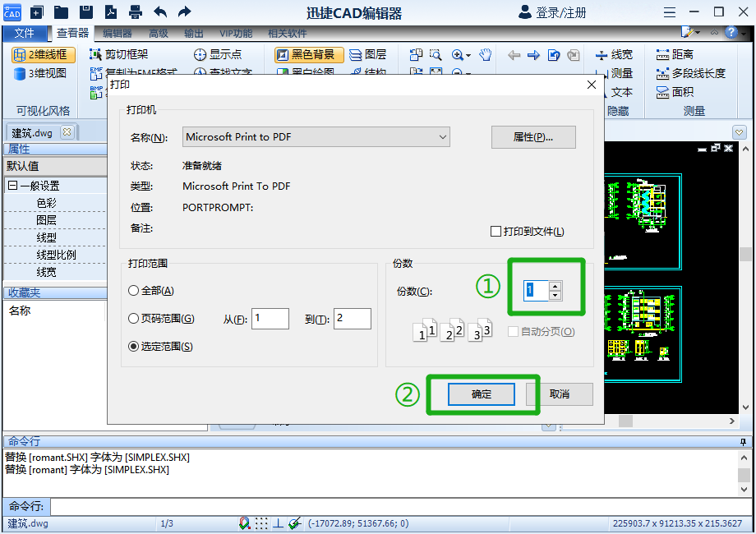The image size is (756, 534).
Task: Select the 距离 distance measure tool
Action: pyautogui.click(x=675, y=55)
